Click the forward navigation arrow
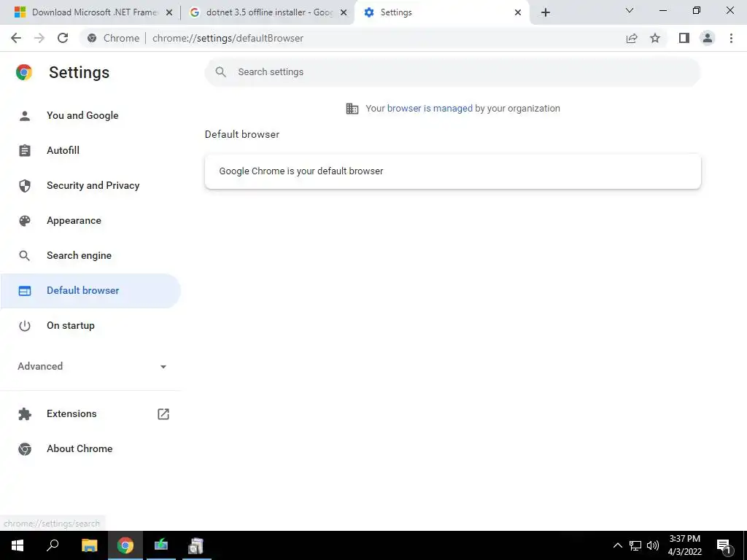The width and height of the screenshot is (747, 560). coord(39,38)
